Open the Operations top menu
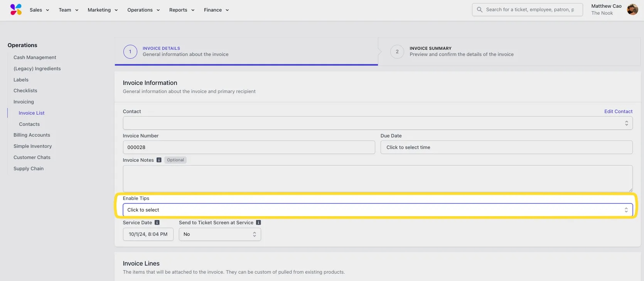The height and width of the screenshot is (281, 644). [x=143, y=10]
